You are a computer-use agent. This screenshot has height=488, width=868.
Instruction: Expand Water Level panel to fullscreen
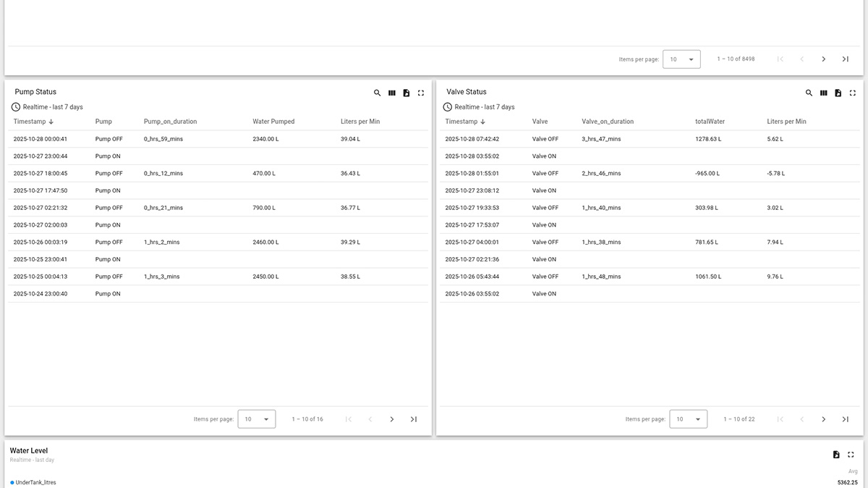pyautogui.click(x=853, y=454)
